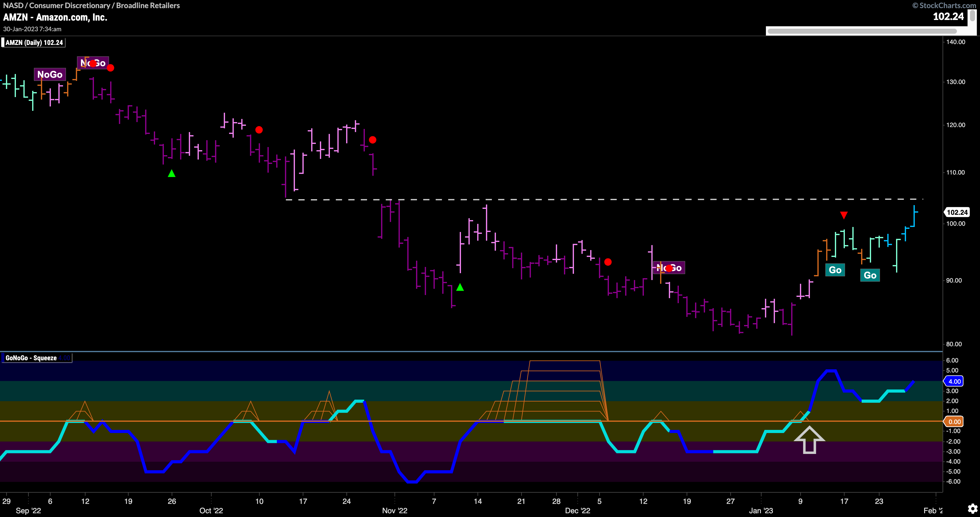This screenshot has width=980, height=517.
Task: Click the red down-triangle marker near Jan 17
Action: pyautogui.click(x=844, y=215)
